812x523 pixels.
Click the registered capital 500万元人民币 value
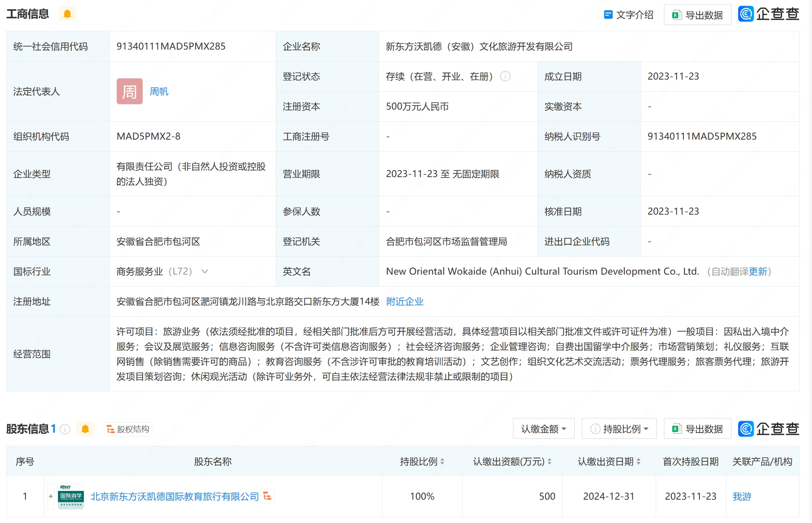click(417, 106)
